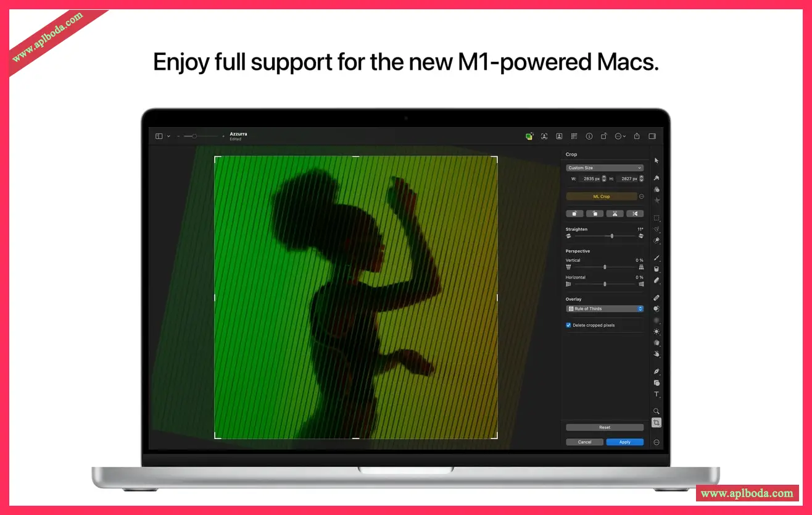Click the flip horizontal button
Screen dimensions: 812x515
[615, 214]
